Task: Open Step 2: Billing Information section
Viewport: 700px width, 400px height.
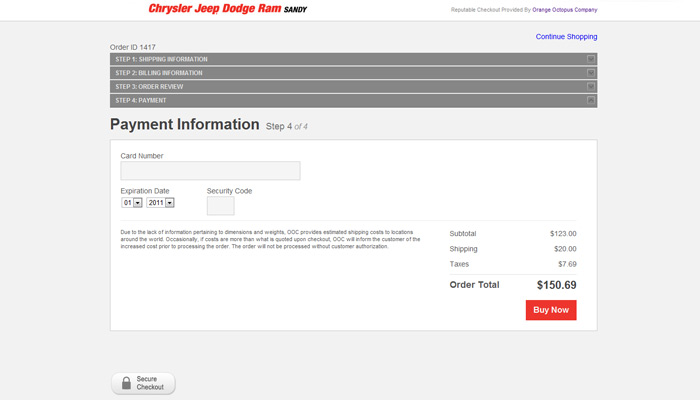Action: (x=354, y=73)
